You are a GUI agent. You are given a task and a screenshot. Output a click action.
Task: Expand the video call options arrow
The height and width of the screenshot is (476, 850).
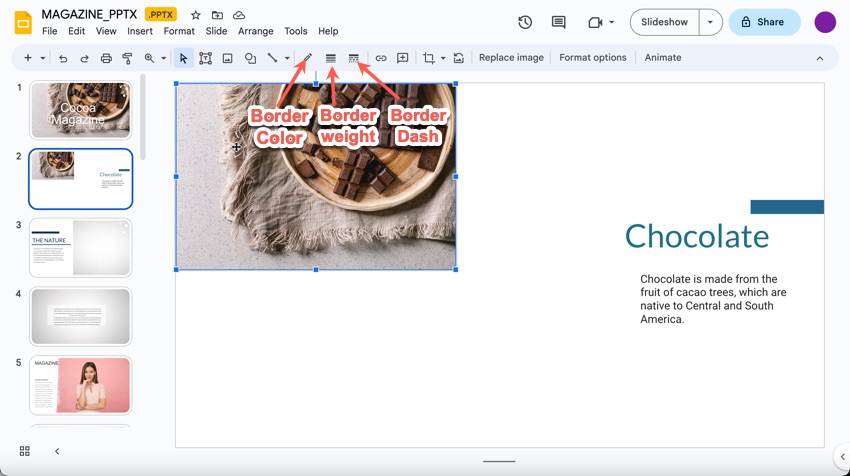(x=611, y=22)
